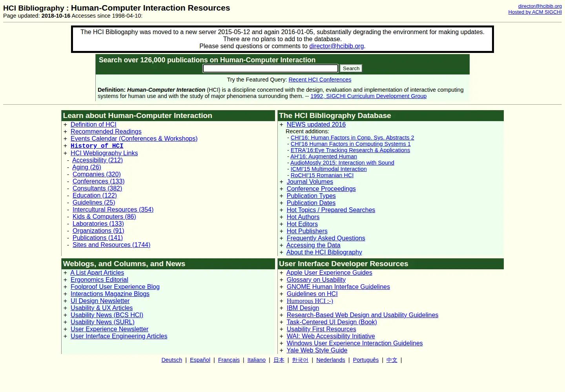Go to Recommended Readings

[x=106, y=132]
